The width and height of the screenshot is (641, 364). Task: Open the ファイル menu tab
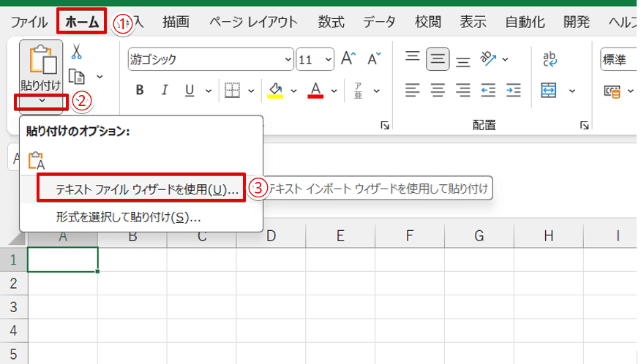(29, 22)
